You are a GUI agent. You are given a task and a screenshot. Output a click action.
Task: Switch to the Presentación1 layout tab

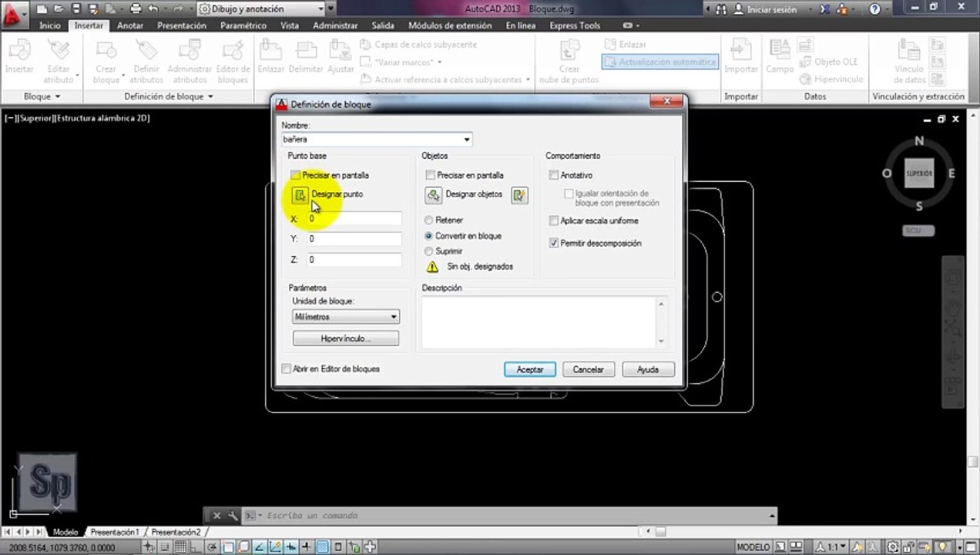coord(115,533)
